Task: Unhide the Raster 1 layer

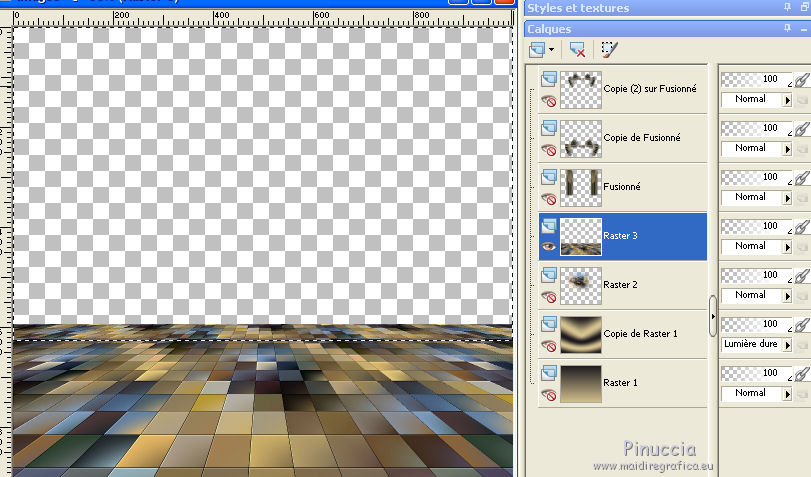Action: click(548, 395)
